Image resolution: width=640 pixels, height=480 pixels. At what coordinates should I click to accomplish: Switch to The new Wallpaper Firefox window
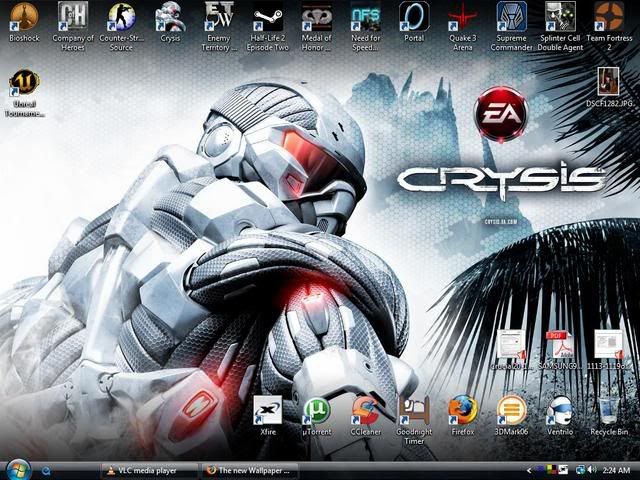point(249,471)
